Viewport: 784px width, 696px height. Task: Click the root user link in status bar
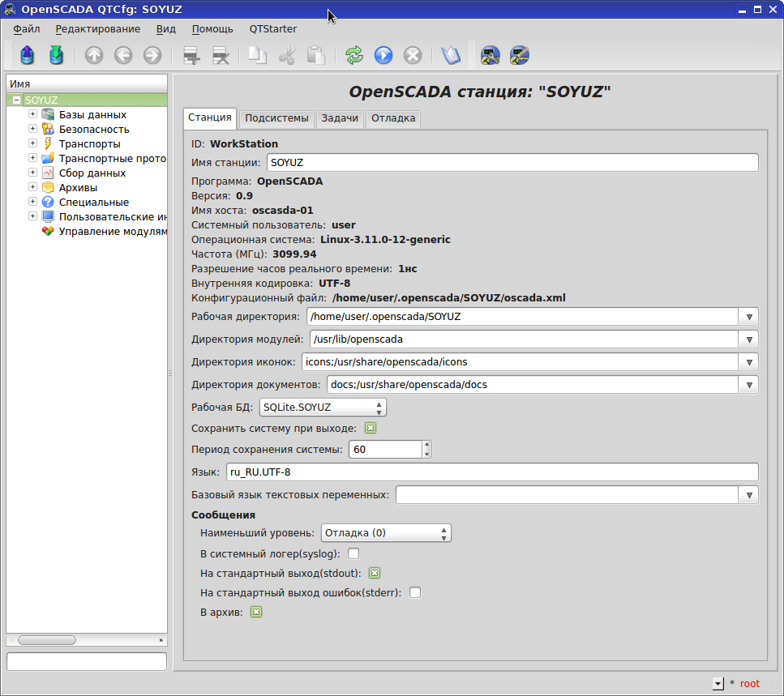click(x=748, y=683)
